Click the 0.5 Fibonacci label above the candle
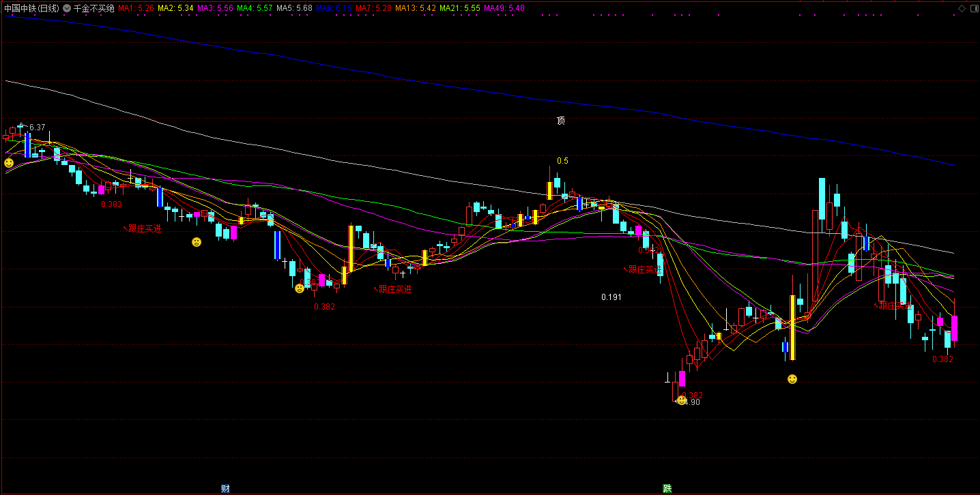This screenshot has height=495, width=980. click(562, 161)
